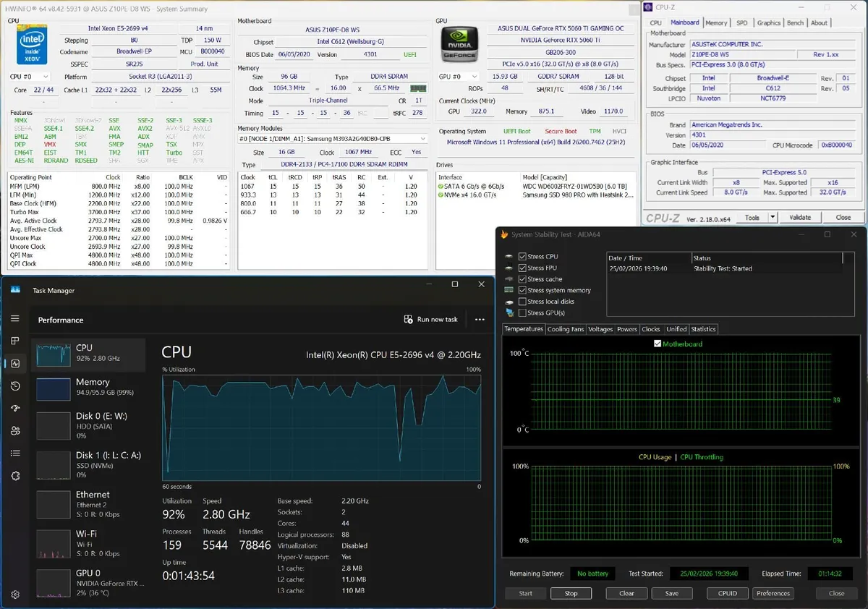Viewport: 868px width, 609px height.
Task: Click the Tools button in CPU-Z
Action: click(752, 217)
